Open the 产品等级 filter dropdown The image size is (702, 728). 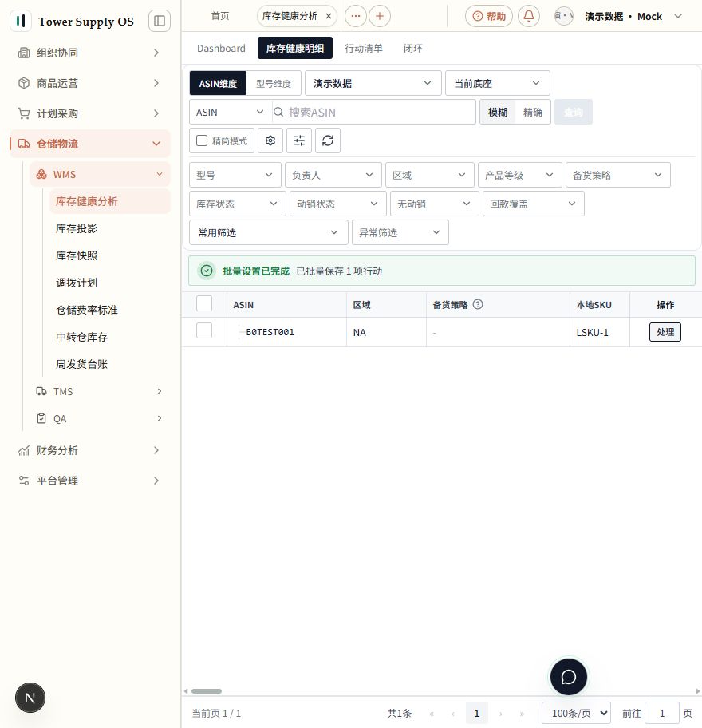(519, 175)
